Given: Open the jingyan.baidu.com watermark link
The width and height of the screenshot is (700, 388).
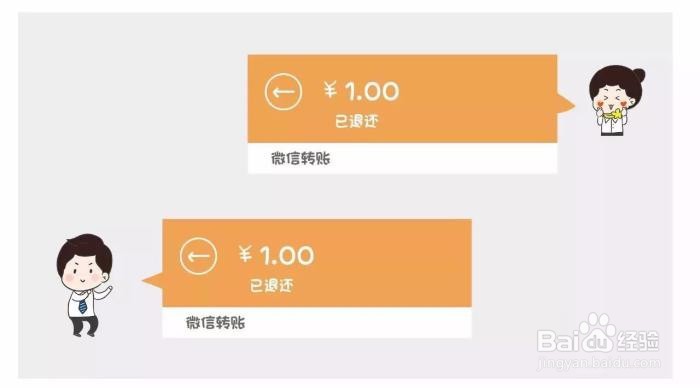Looking at the screenshot, I should 599,363.
